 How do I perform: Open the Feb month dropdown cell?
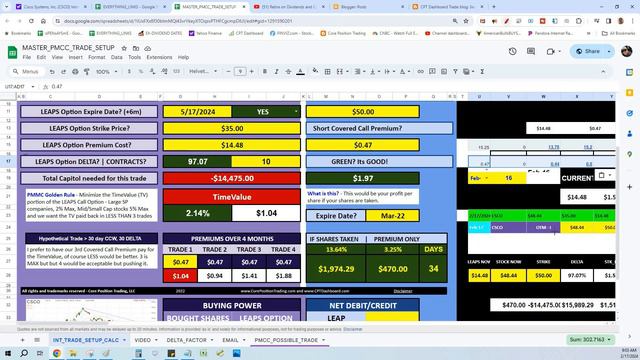click(x=487, y=178)
